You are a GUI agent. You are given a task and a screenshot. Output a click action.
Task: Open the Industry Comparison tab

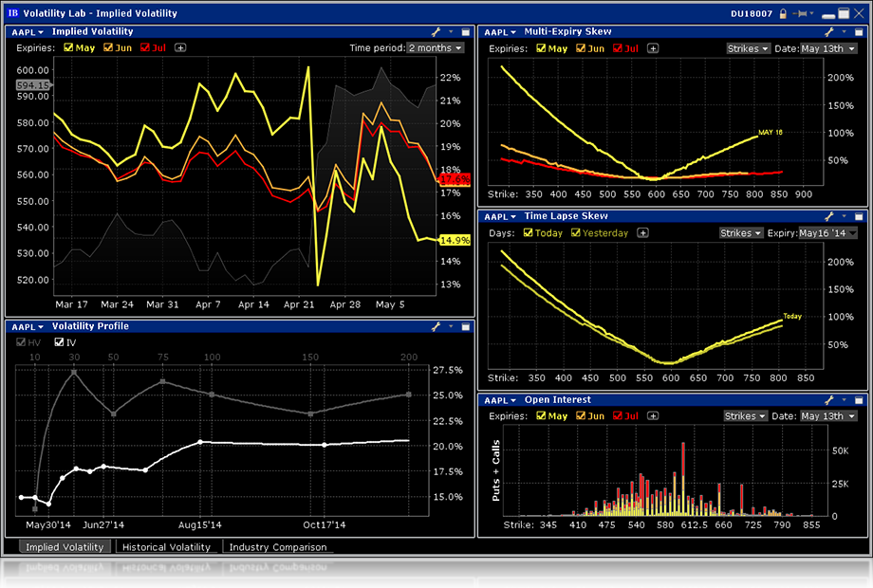click(x=276, y=547)
